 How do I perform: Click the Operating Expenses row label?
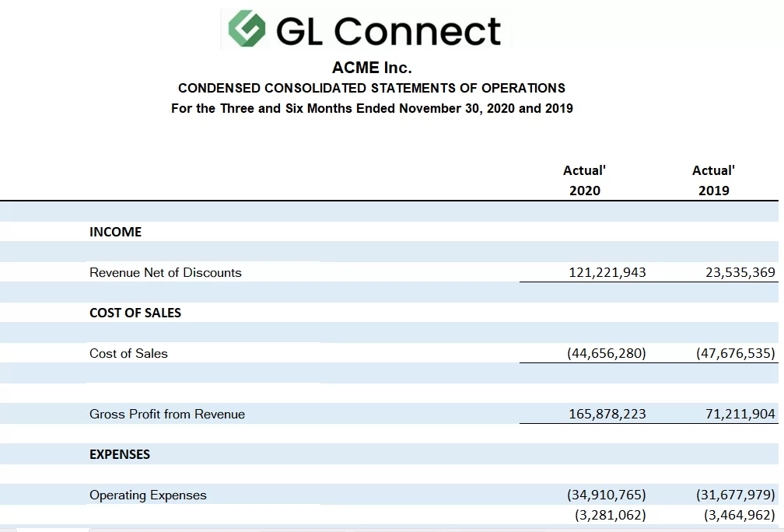tap(148, 495)
